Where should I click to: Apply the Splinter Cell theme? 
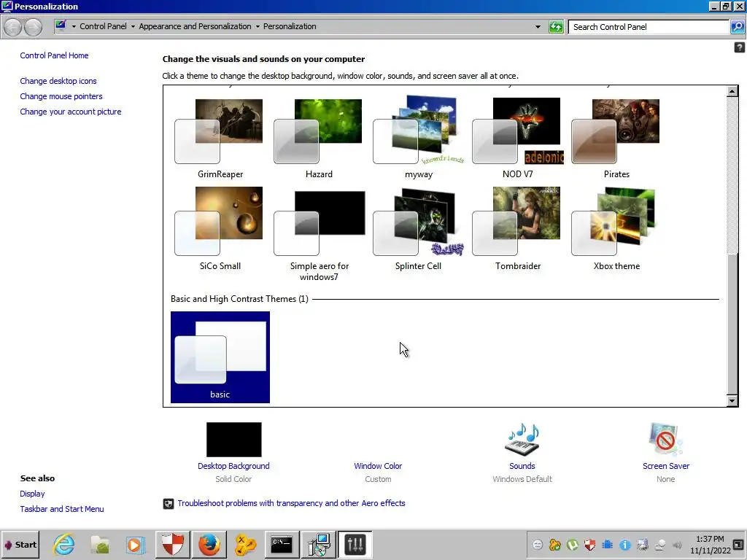(x=418, y=228)
